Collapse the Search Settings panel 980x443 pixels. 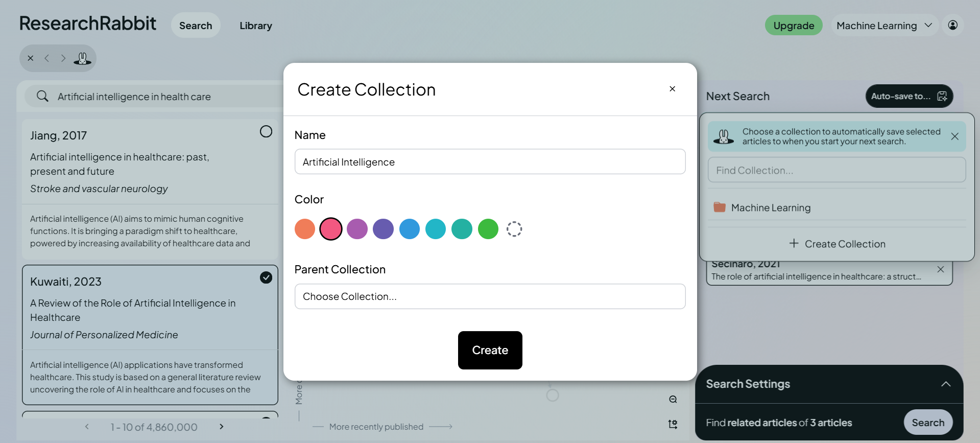[946, 384]
